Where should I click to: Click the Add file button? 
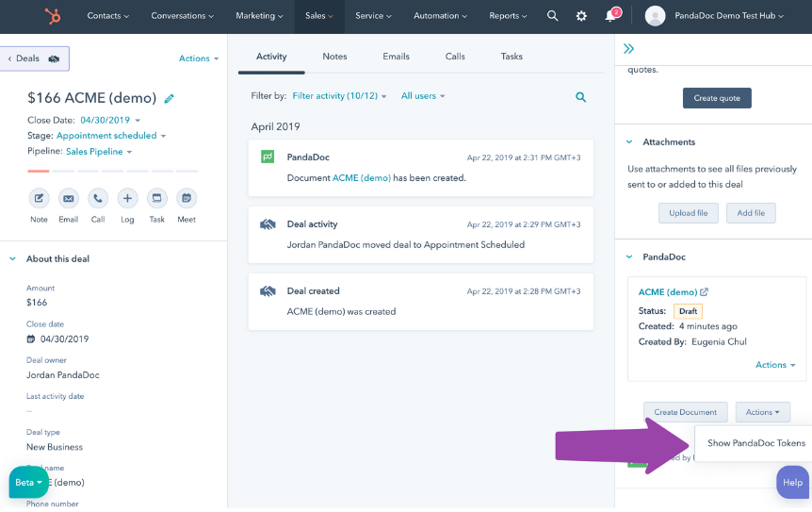tap(751, 213)
